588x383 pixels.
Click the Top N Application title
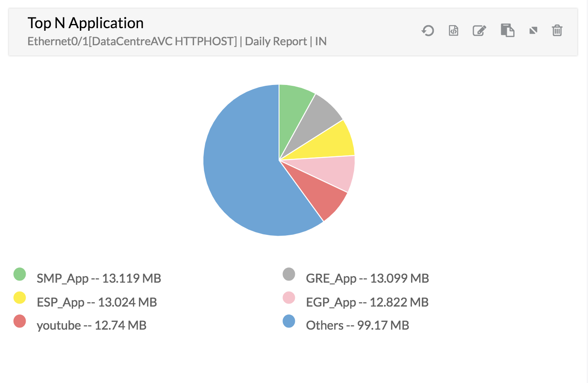tap(85, 23)
